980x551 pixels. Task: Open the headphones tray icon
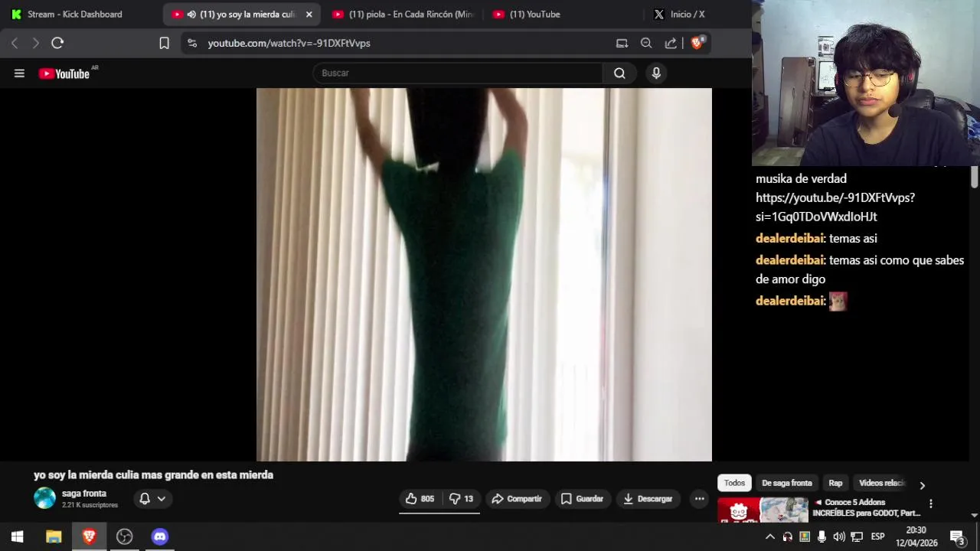[787, 537]
